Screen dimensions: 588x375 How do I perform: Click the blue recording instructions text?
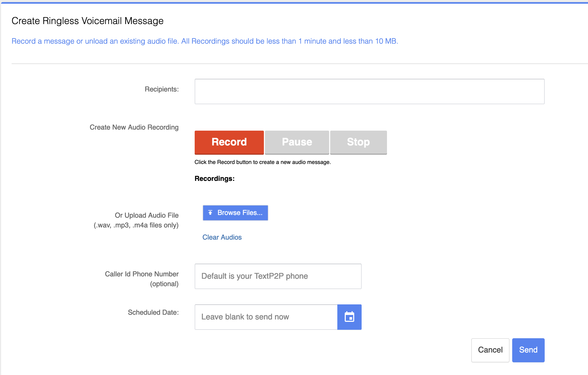(x=205, y=41)
